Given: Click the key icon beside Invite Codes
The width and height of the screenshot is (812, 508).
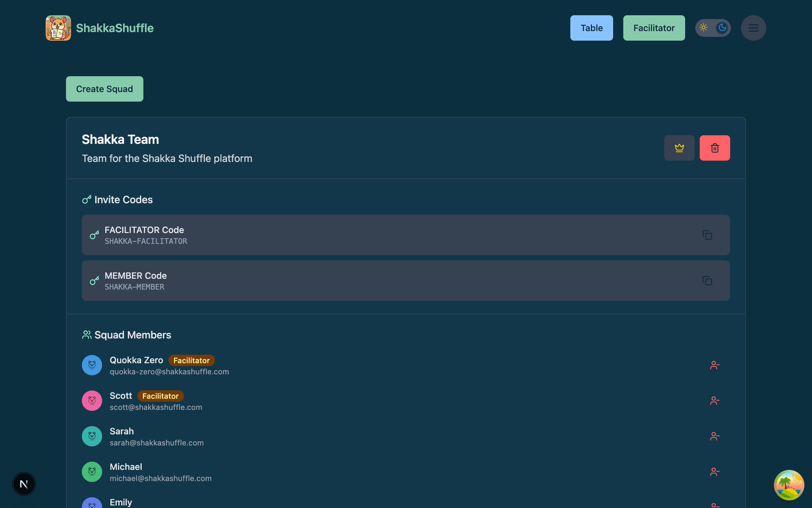Looking at the screenshot, I should (x=87, y=199).
